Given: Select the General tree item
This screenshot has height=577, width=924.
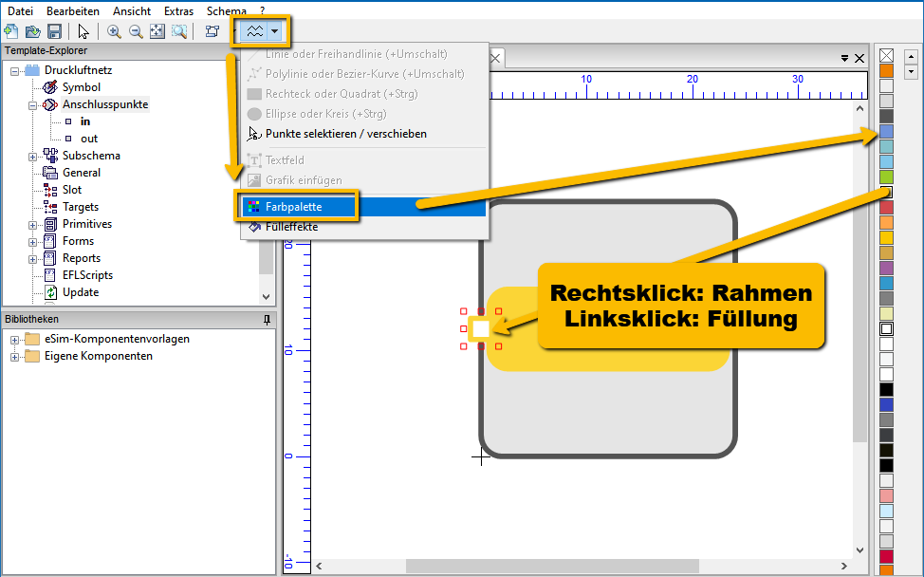Looking at the screenshot, I should tap(82, 173).
